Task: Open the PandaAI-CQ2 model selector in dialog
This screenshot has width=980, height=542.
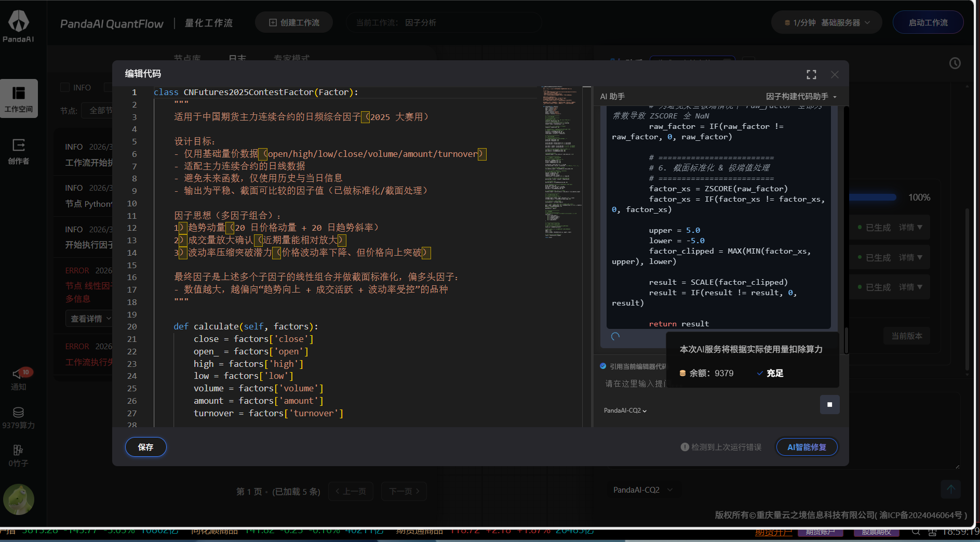Action: [625, 411]
